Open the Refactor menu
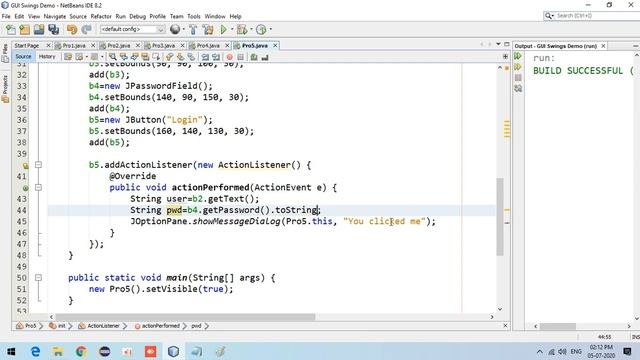Image resolution: width=640 pixels, height=360 pixels. pyautogui.click(x=101, y=16)
